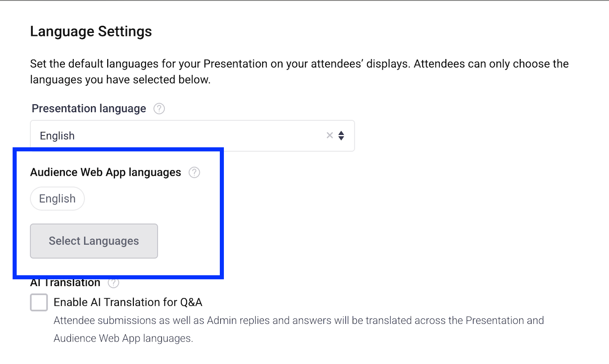Open help tooltip for Audience Web App languages

(x=194, y=173)
